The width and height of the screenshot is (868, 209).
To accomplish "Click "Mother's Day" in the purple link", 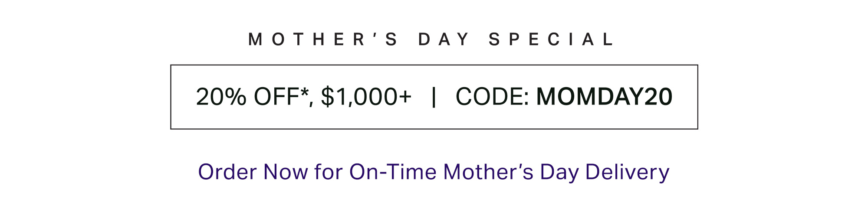I will point(511,172).
